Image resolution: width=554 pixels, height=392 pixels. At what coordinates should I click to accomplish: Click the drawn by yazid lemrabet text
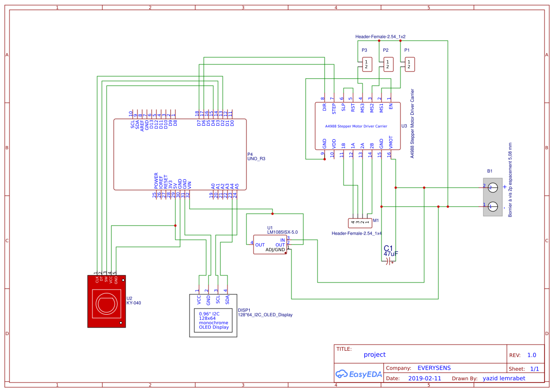tap(504, 378)
